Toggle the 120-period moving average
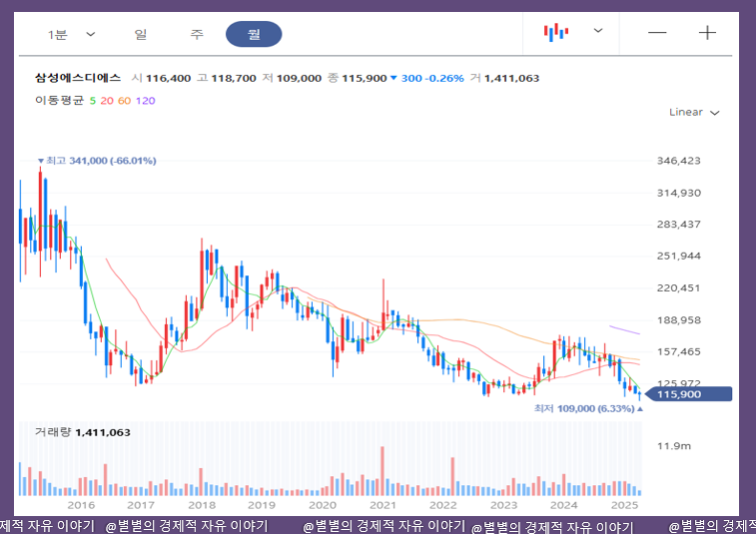The width and height of the screenshot is (756, 534). [145, 101]
